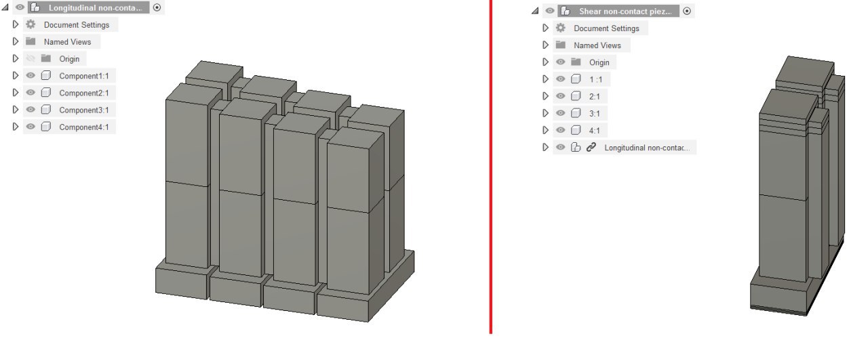Expand the Component1:1 node
868x355 pixels.
click(x=16, y=76)
